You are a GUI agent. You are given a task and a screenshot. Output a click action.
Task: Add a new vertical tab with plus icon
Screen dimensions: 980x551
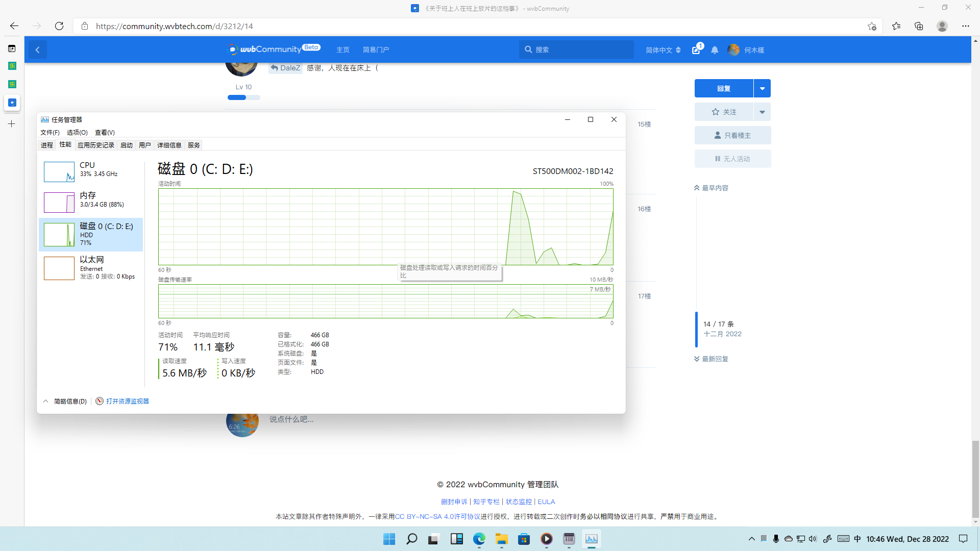coord(12,123)
